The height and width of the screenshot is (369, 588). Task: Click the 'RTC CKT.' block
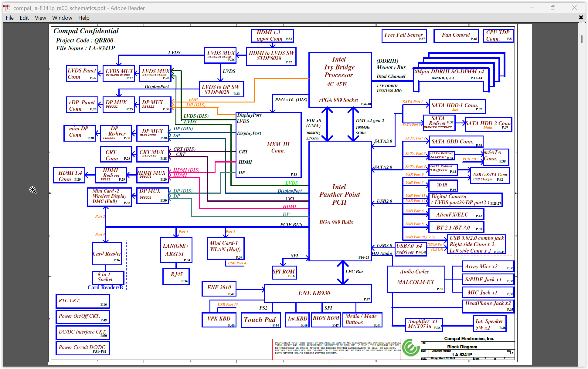click(x=83, y=301)
